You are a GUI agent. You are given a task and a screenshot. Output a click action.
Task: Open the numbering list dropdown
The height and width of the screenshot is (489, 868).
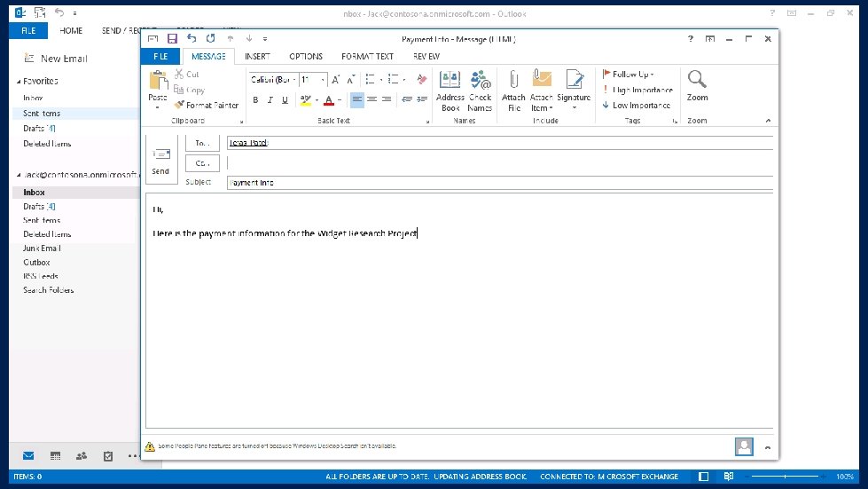(x=404, y=80)
